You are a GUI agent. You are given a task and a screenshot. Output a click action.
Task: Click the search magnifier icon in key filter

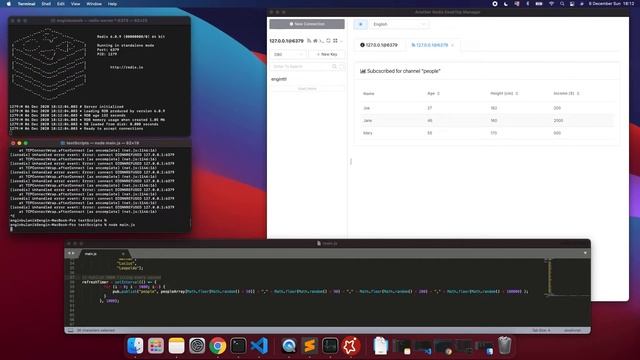coord(334,66)
